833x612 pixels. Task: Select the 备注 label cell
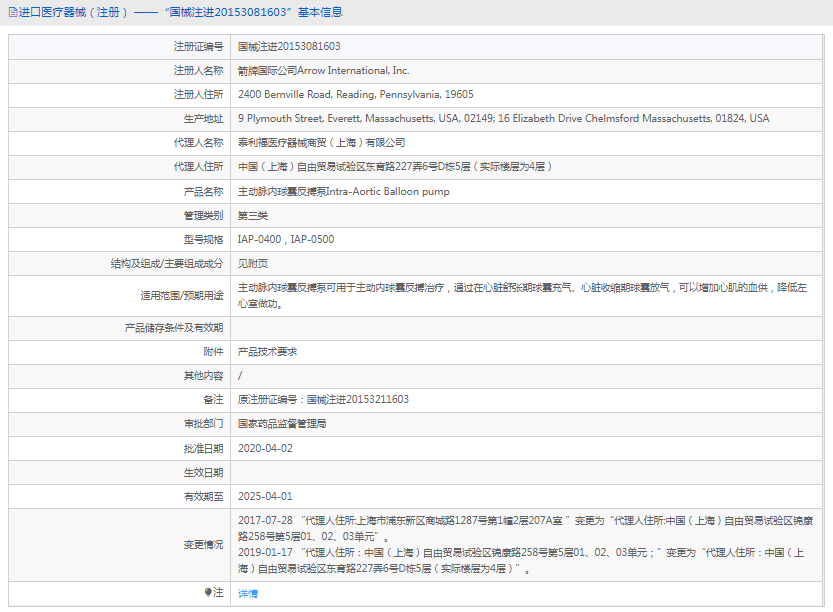(x=120, y=400)
